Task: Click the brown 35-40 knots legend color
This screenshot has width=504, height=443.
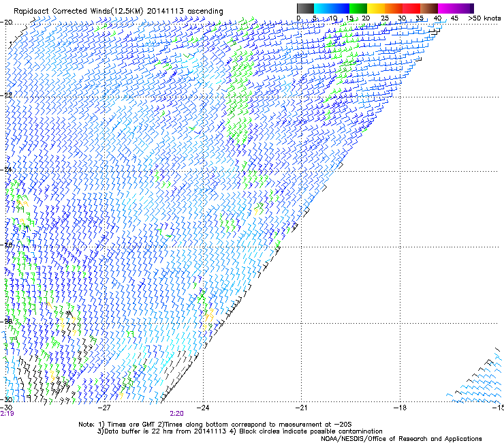Action: [429, 8]
